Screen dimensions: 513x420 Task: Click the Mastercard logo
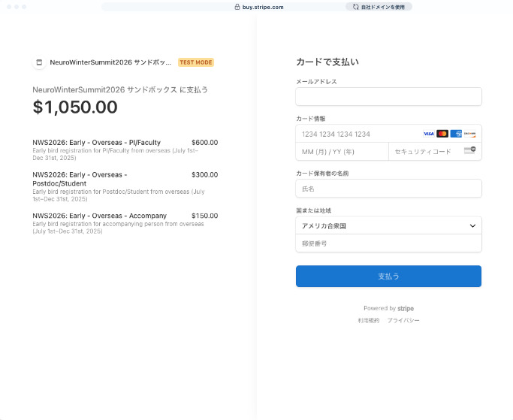pos(442,134)
